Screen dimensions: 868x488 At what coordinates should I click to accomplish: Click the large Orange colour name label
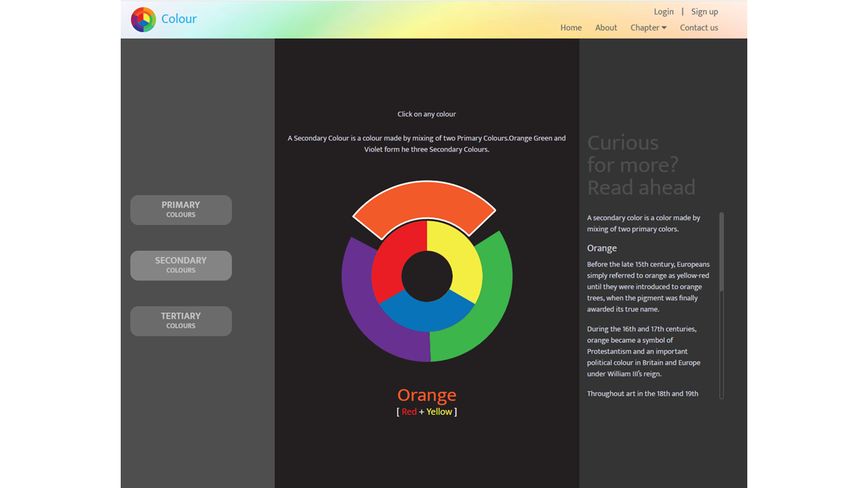pos(427,394)
